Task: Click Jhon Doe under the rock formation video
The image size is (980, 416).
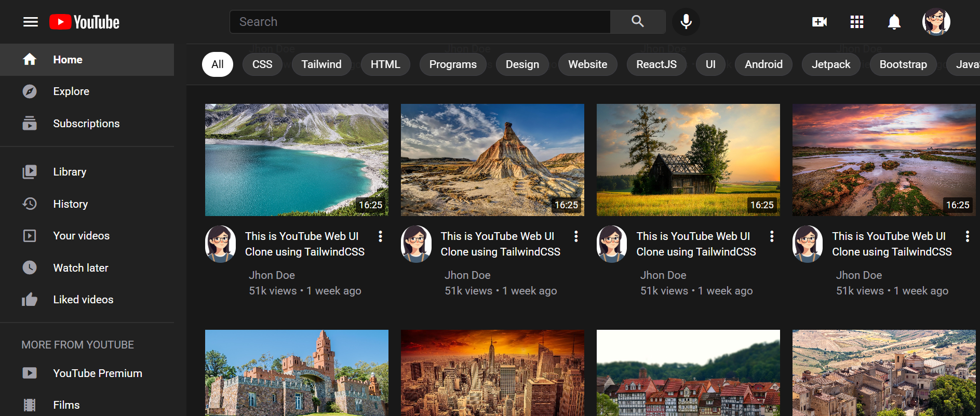Action: pos(467,275)
